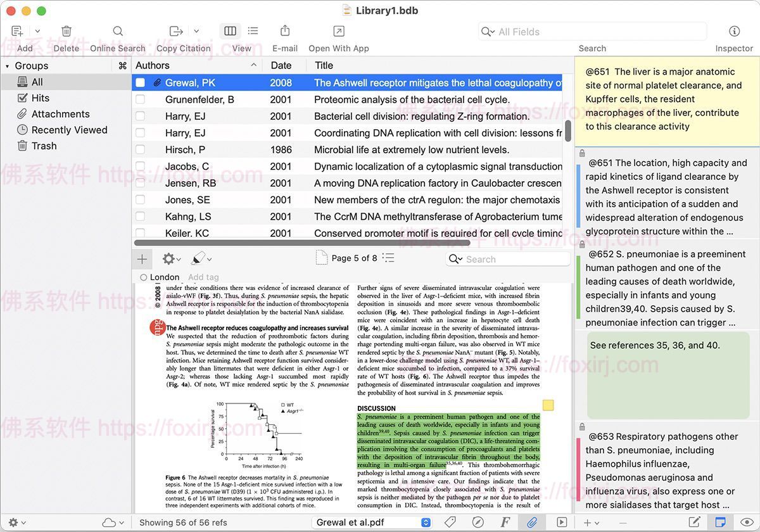The image size is (760, 532).
Task: Toggle the eye icon in bottom right
Action: coord(746,522)
